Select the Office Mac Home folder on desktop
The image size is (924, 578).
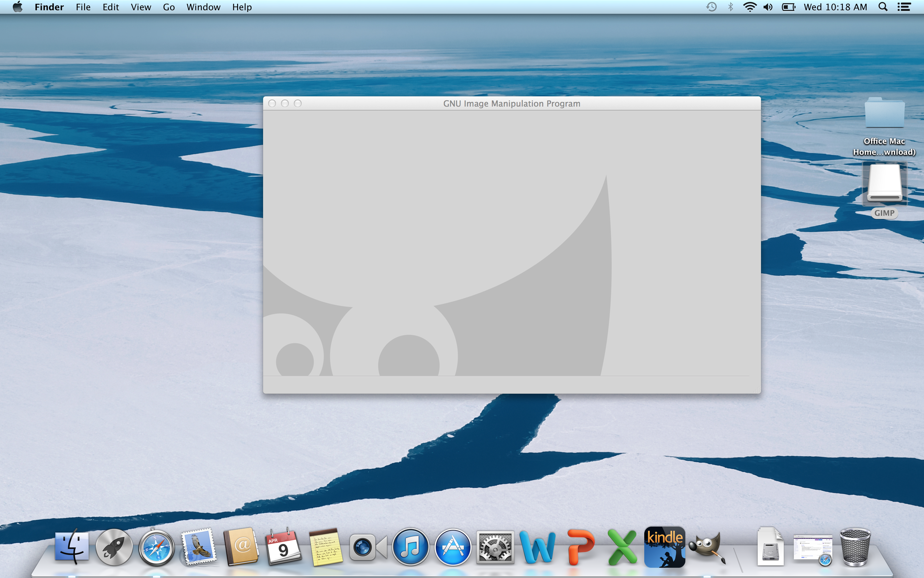[x=884, y=126]
